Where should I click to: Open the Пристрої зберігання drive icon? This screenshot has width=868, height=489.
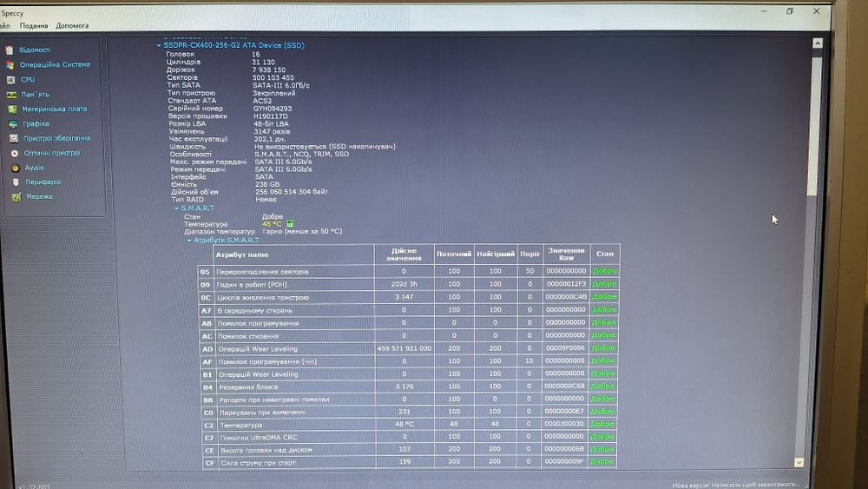tap(13, 138)
